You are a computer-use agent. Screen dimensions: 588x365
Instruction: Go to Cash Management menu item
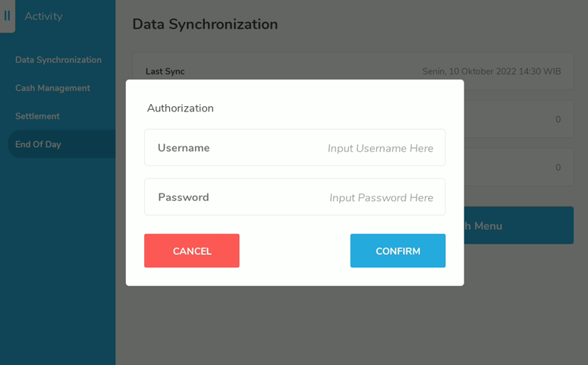tap(52, 88)
